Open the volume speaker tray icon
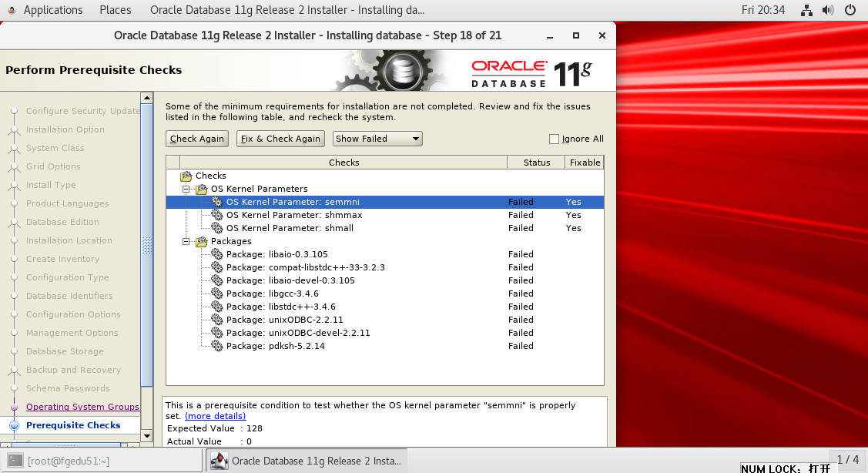868x473 pixels. [828, 10]
